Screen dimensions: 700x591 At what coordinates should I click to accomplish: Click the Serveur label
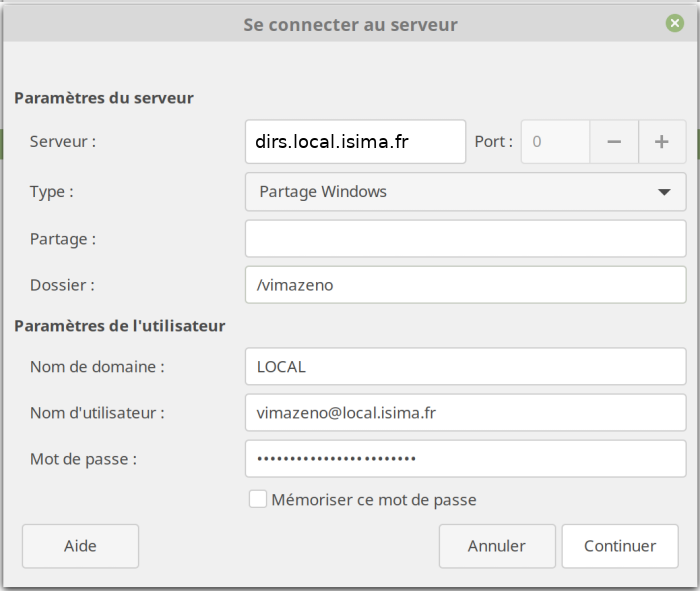click(x=63, y=142)
